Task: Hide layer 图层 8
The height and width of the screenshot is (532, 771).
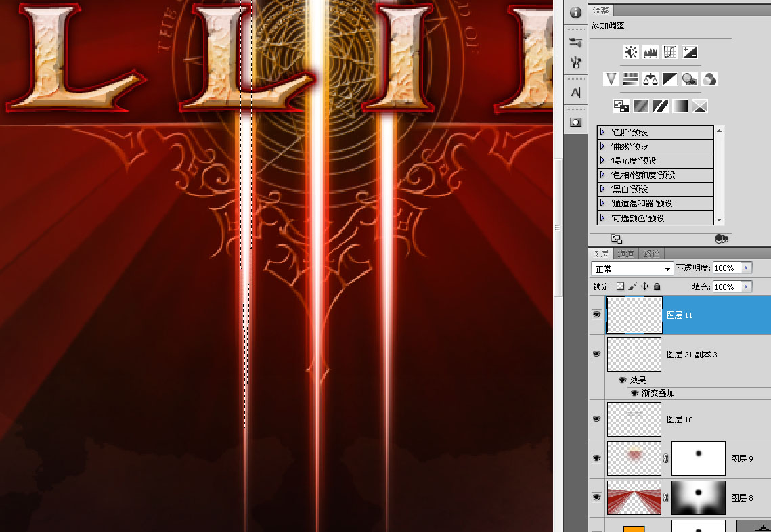Action: coord(597,497)
